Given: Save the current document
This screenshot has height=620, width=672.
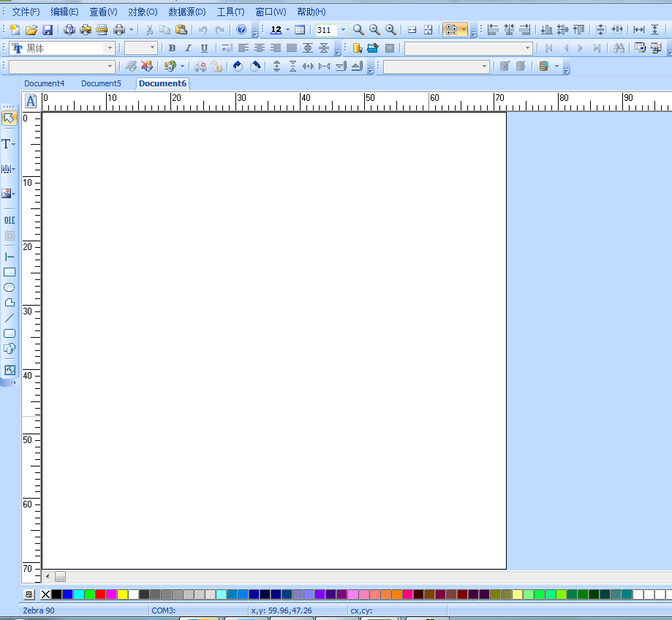Looking at the screenshot, I should (x=48, y=29).
